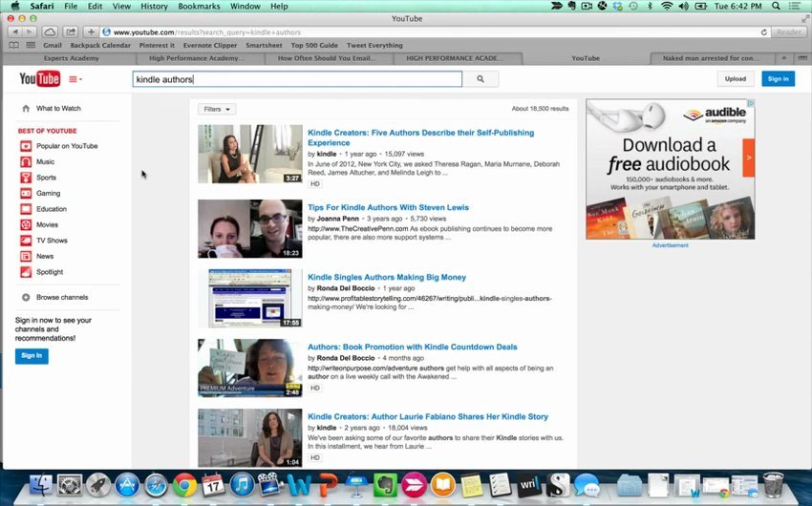812x506 pixels.
Task: Click Sign in at top right
Action: [x=778, y=79]
